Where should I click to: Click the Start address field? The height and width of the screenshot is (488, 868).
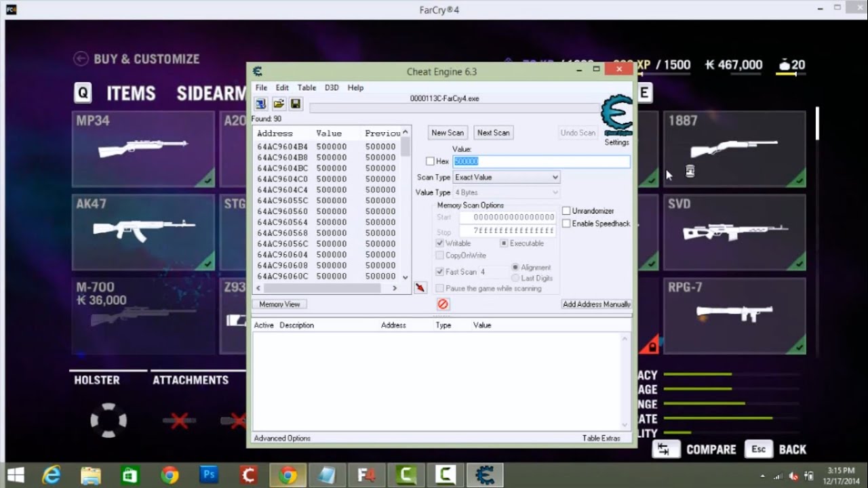click(507, 218)
